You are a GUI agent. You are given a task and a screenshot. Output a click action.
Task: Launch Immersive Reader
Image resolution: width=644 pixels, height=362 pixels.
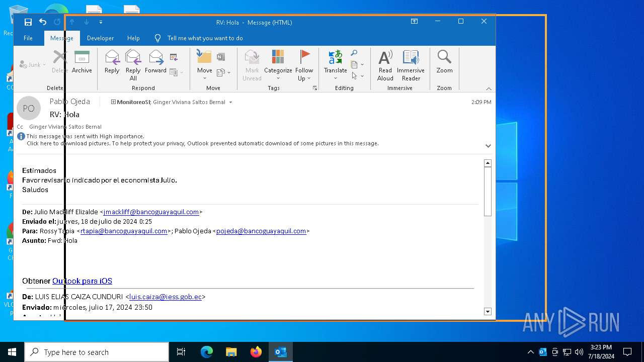[411, 65]
